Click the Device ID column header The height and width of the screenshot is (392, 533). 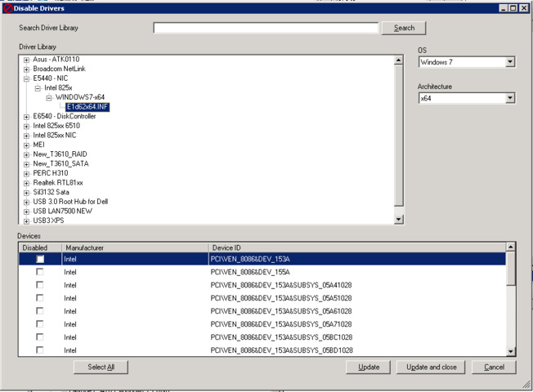(x=357, y=247)
